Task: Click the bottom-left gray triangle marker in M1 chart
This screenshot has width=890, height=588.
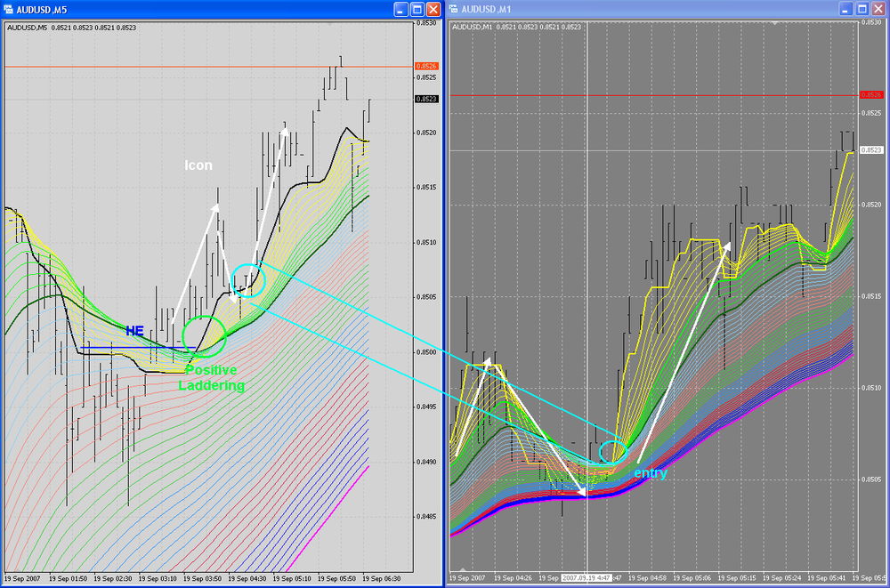Action: (463, 569)
